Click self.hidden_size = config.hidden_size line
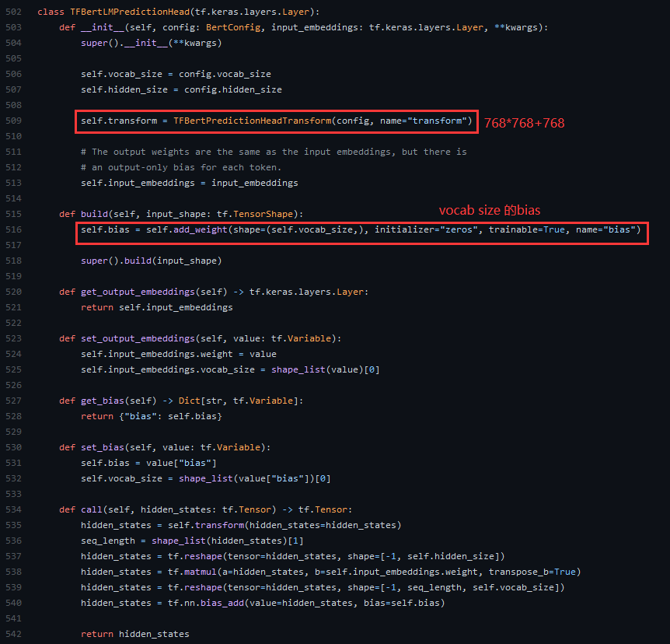Screen dimensions: 670x644 (181, 89)
